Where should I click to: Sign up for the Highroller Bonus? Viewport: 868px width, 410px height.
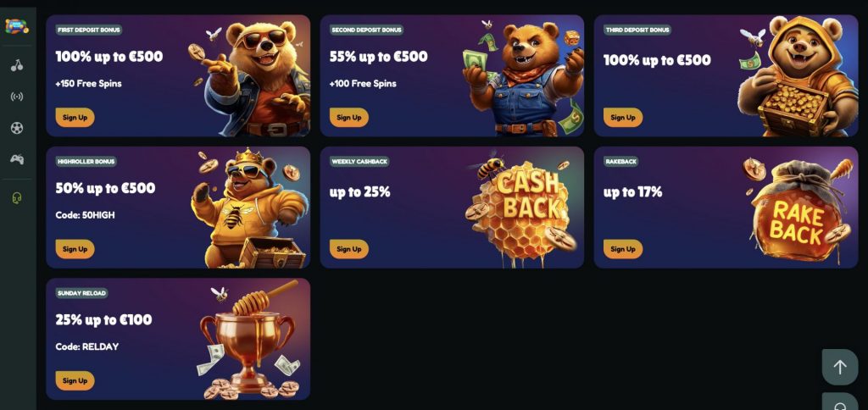75,249
